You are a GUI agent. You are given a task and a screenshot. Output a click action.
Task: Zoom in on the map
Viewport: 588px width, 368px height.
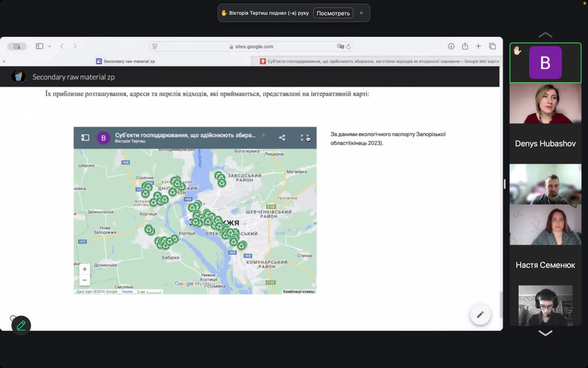85,269
